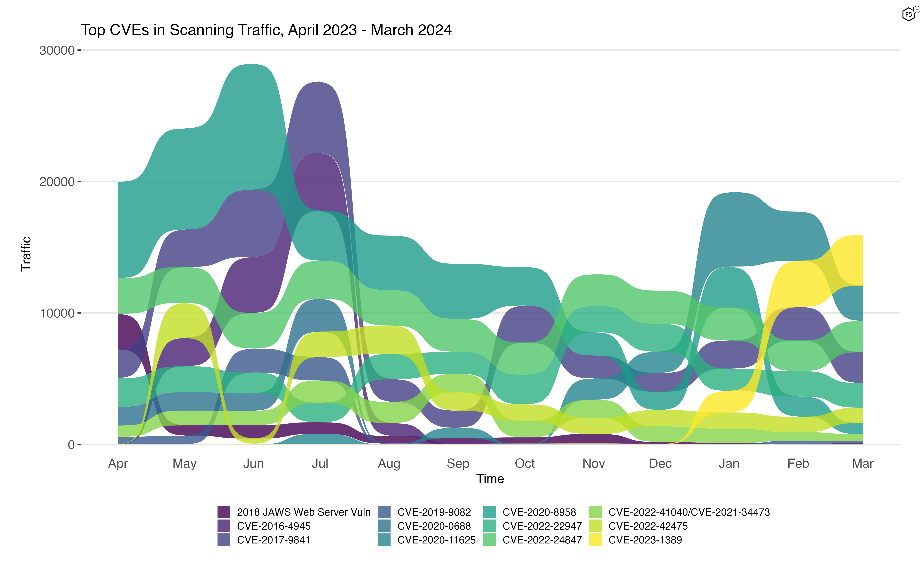Click the CVE-2022-24847 legend swatch

[x=489, y=540]
